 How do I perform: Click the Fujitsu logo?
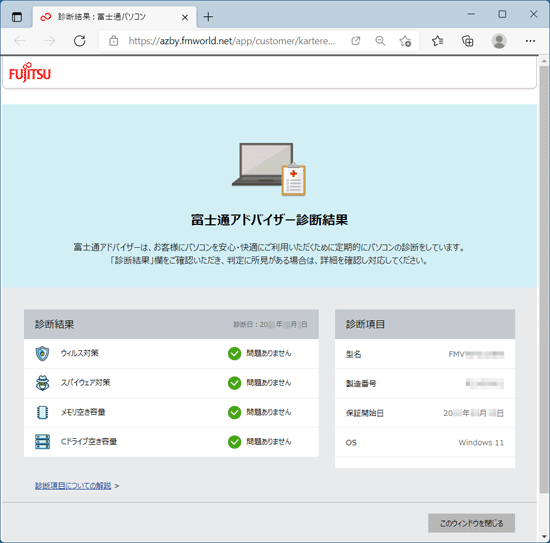tap(30, 72)
